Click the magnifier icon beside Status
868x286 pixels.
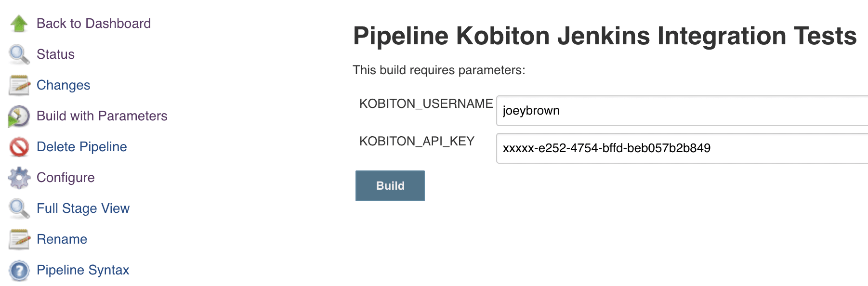click(19, 54)
